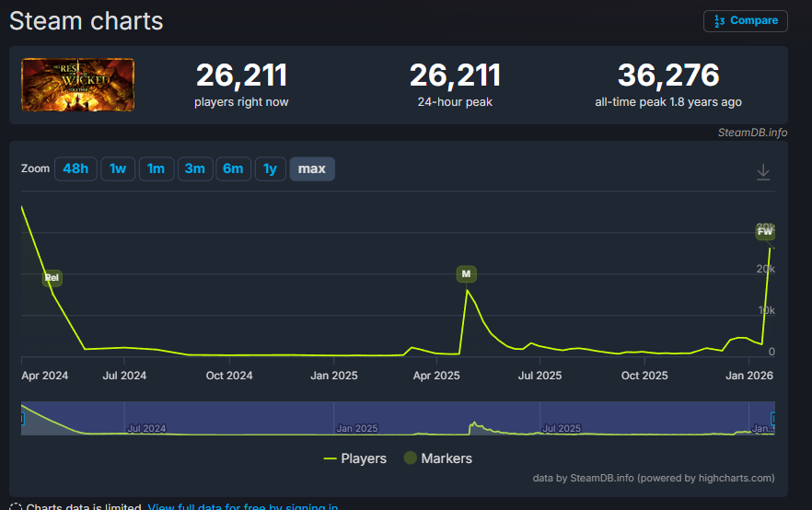Click the 26,211 24-hour peak value

pyautogui.click(x=455, y=75)
